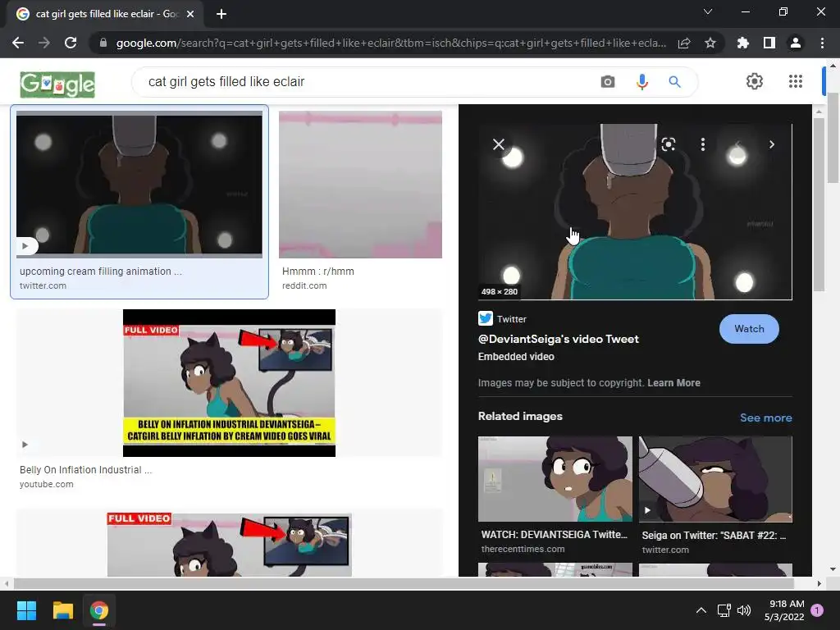840x630 pixels.
Task: Click the preview panel vertical scrollbar
Action: [x=818, y=204]
